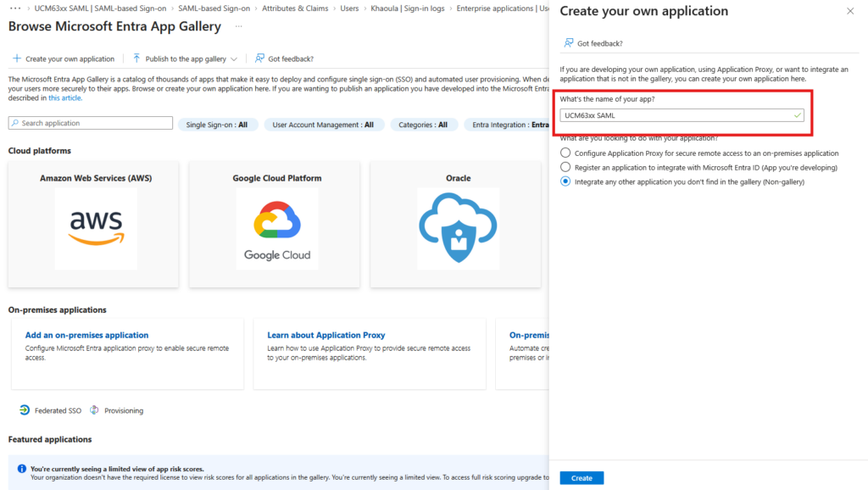Image resolution: width=868 pixels, height=490 pixels.
Task: Select Configure Application Proxy radio option
Action: click(565, 153)
